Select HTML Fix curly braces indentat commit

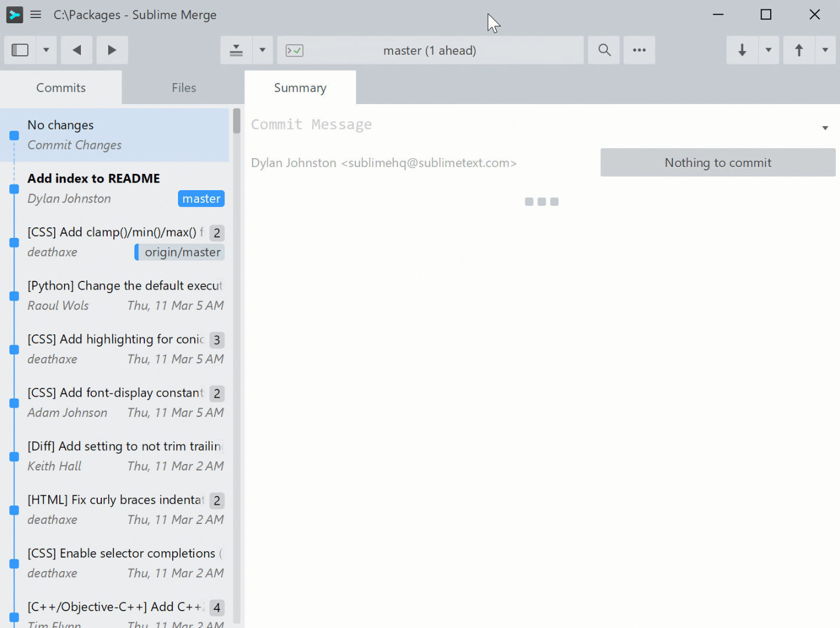[115, 509]
